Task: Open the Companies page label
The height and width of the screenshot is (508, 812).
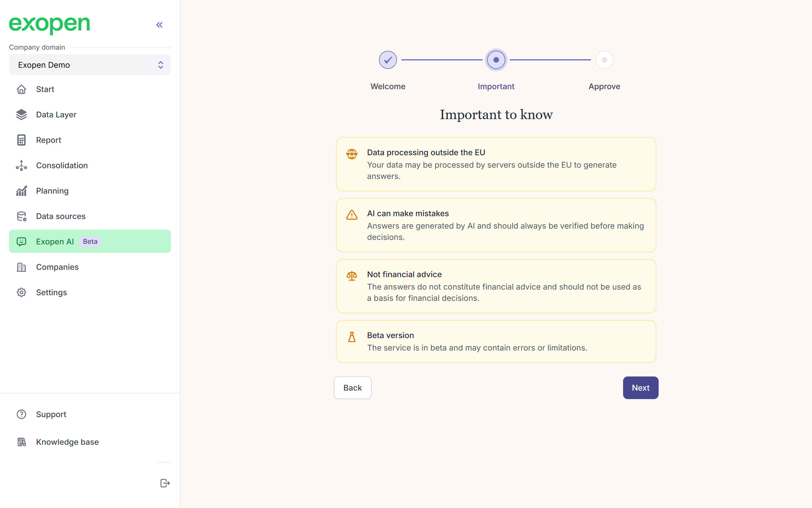Action: click(58, 267)
